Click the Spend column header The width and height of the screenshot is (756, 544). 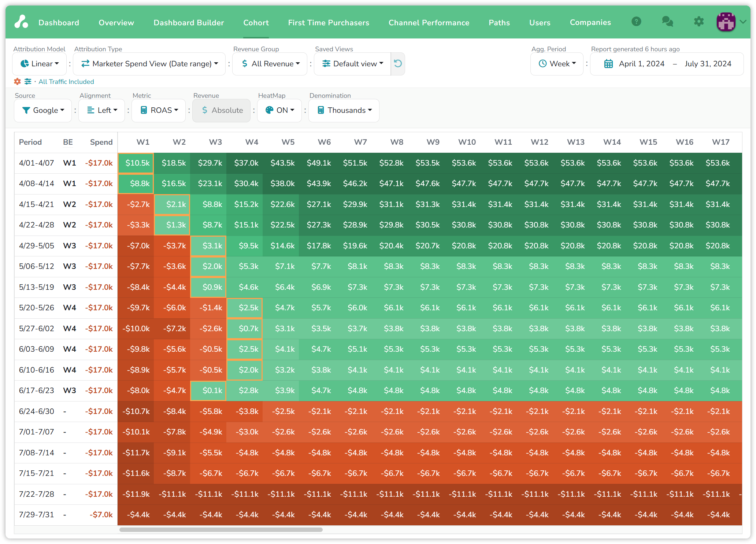click(x=101, y=142)
